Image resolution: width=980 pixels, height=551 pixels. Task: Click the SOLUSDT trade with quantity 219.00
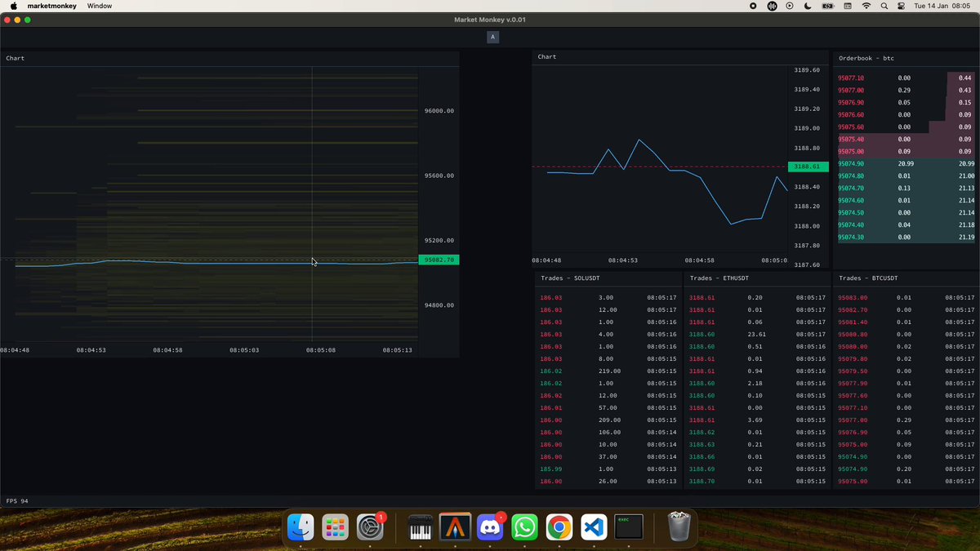click(609, 371)
